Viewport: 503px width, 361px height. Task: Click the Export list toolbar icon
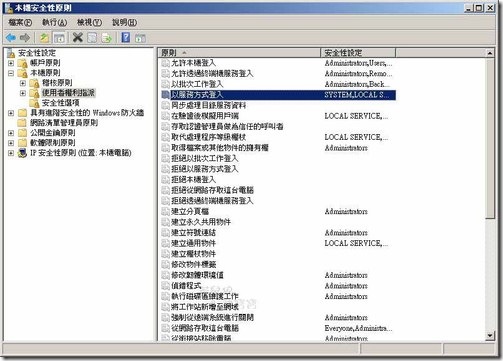[x=107, y=38]
